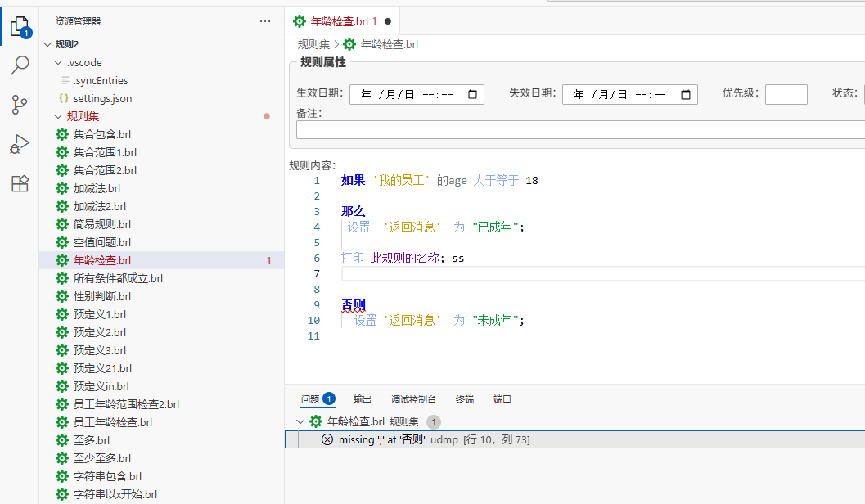This screenshot has width=865, height=504.
Task: Click calendar icon in 失效日期 field
Action: pyautogui.click(x=685, y=94)
